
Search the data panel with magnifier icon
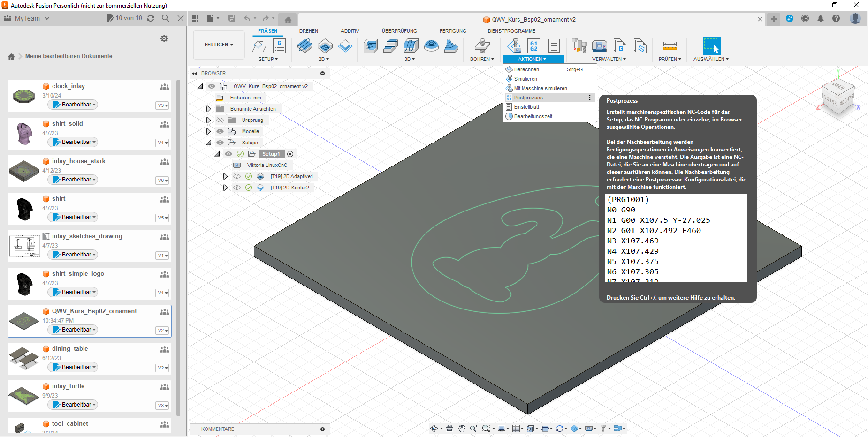166,18
